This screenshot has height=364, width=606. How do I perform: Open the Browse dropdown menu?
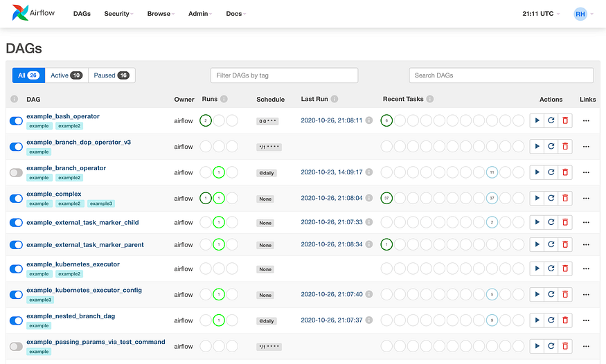(161, 14)
